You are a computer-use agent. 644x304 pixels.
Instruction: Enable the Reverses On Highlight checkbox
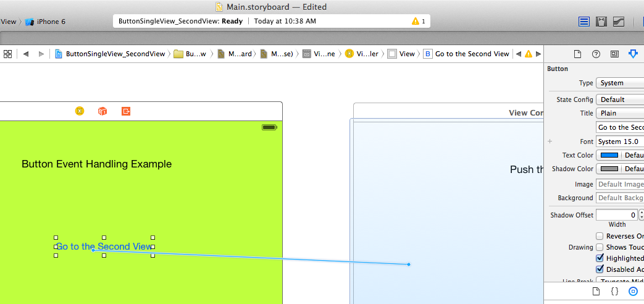coord(600,236)
